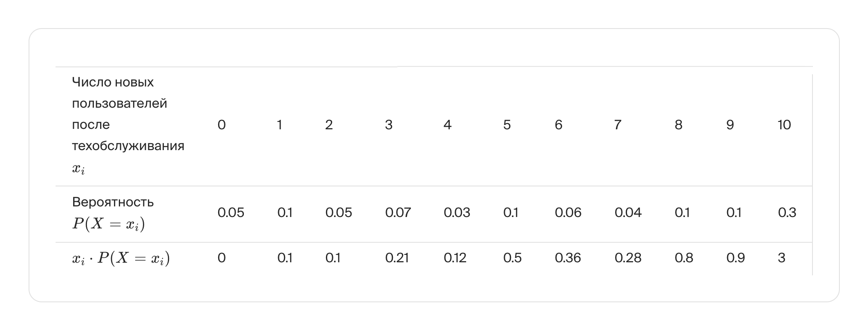
Task: Click the product cell with value 3
Action: (781, 258)
